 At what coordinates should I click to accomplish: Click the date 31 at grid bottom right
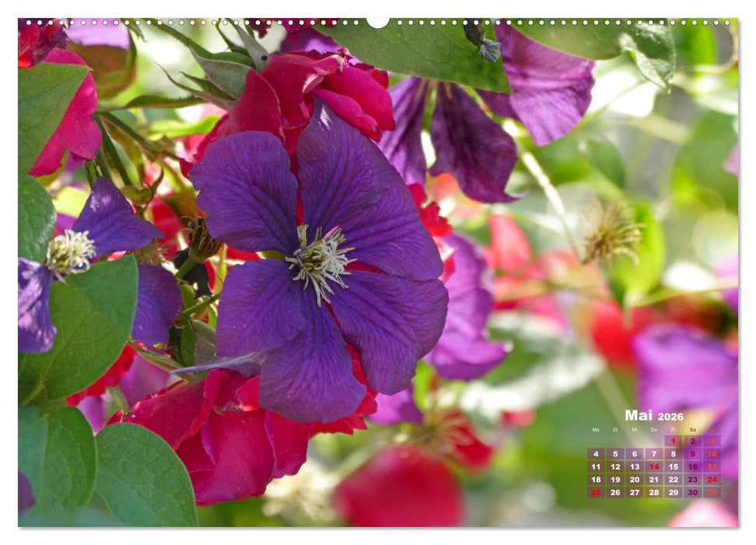[x=713, y=492]
